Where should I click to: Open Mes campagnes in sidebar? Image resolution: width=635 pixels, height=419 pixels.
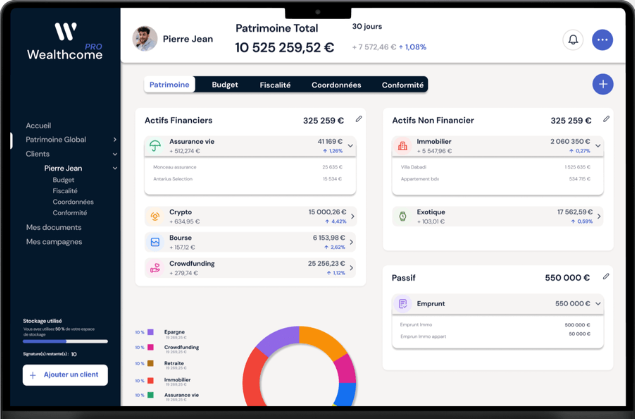click(x=54, y=242)
